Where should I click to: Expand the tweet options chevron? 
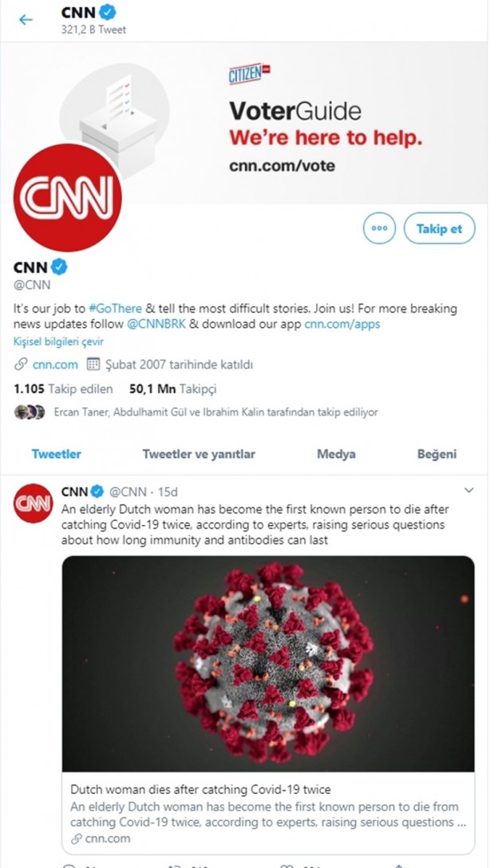pos(469,491)
